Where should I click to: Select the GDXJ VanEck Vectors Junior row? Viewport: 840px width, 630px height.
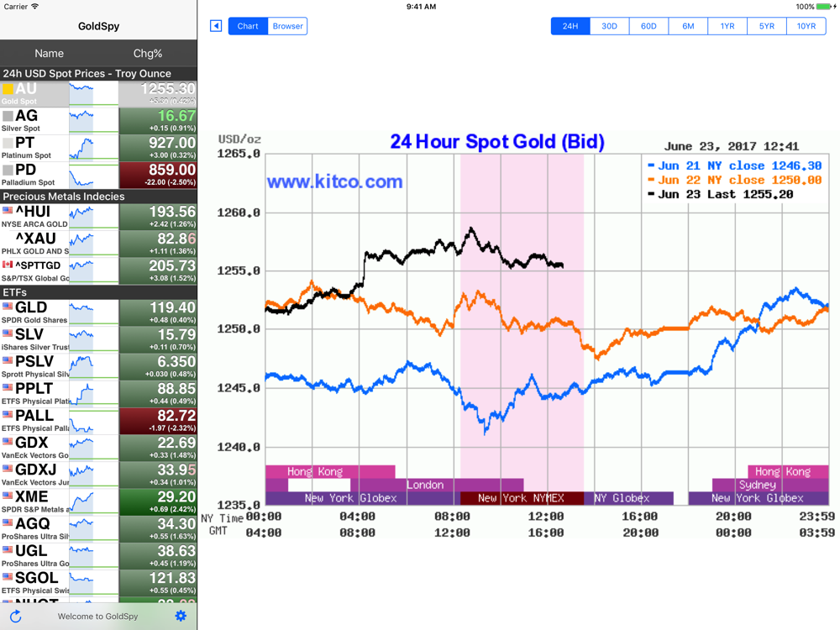point(98,475)
